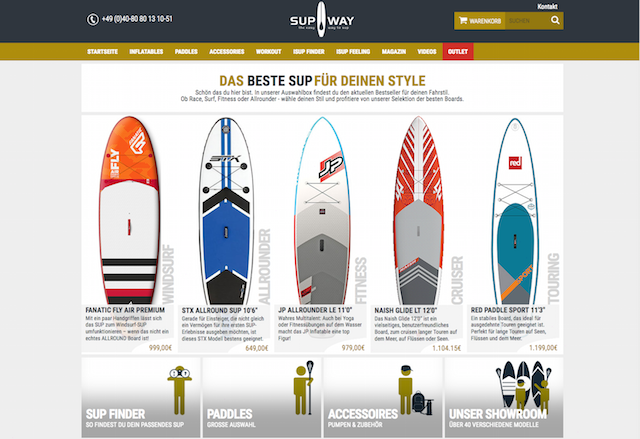
Task: Click the SUP WAY logo
Action: (322, 20)
